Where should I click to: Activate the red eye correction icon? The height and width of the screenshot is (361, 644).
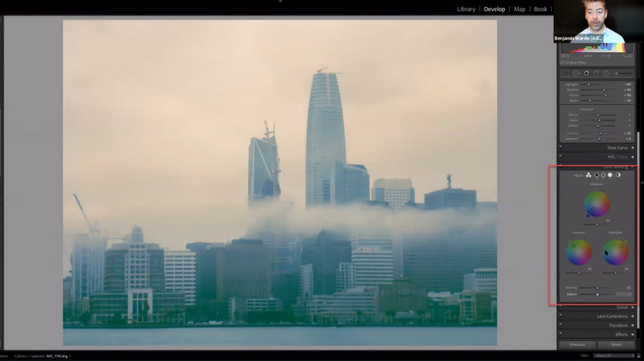(587, 73)
